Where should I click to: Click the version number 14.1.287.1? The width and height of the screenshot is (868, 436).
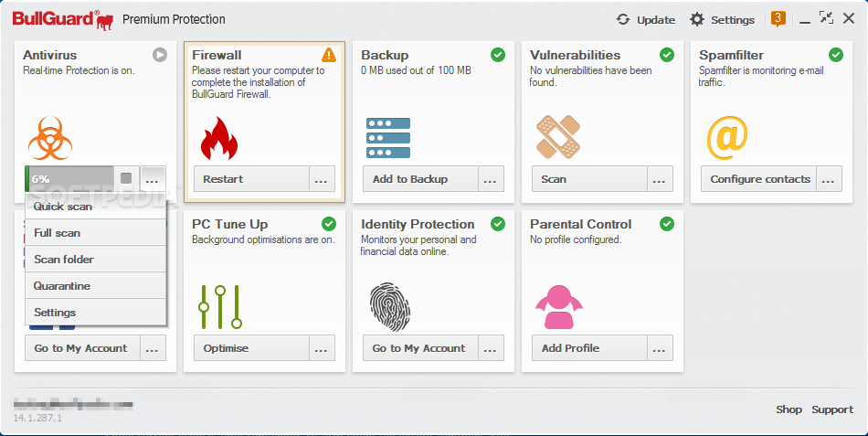click(37, 418)
